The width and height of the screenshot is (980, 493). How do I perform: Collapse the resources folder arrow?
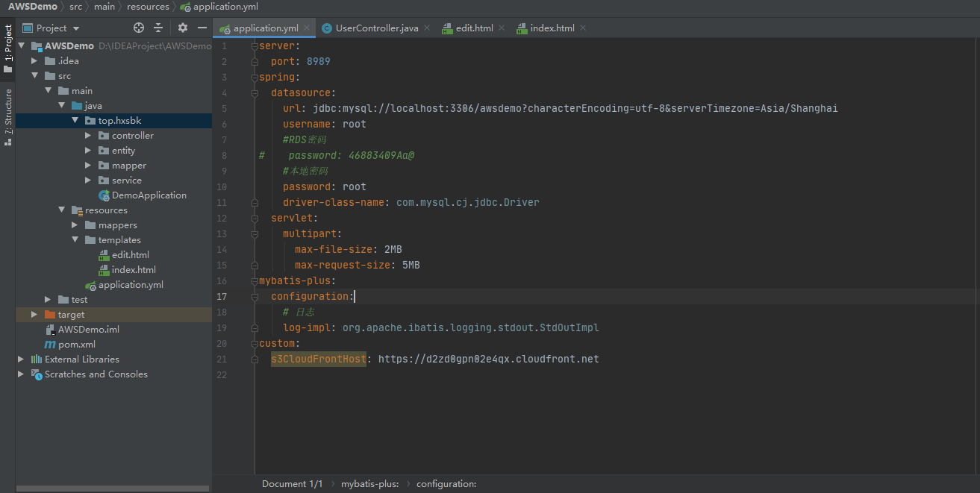click(62, 210)
